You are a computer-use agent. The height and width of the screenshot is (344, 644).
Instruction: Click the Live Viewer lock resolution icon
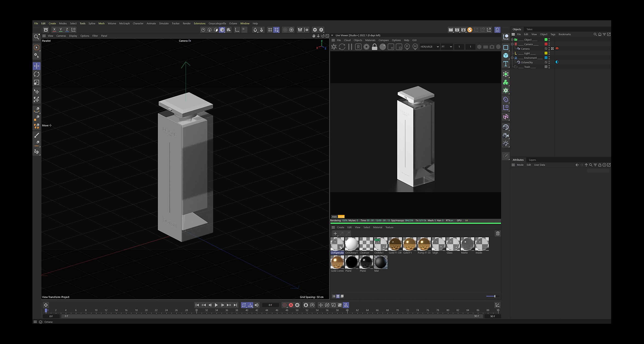374,47
